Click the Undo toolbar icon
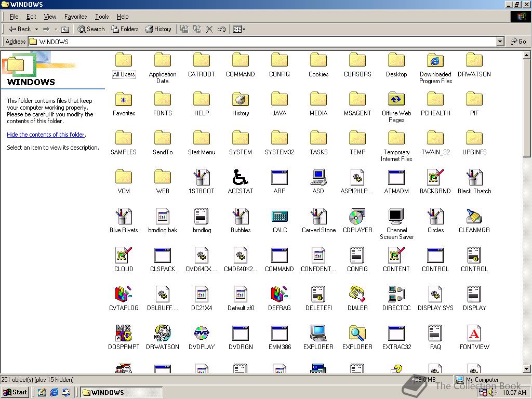Screen dimensions: 532x399 click(x=221, y=29)
